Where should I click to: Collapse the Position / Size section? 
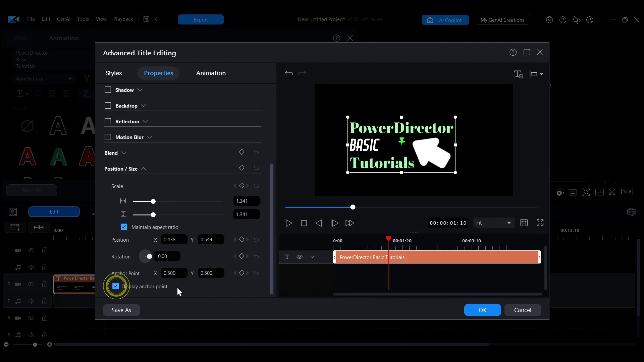144,169
